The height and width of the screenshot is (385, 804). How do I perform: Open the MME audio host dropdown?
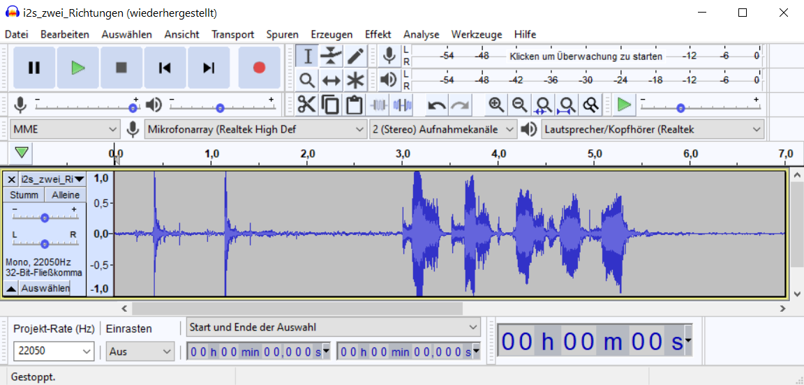(x=65, y=130)
